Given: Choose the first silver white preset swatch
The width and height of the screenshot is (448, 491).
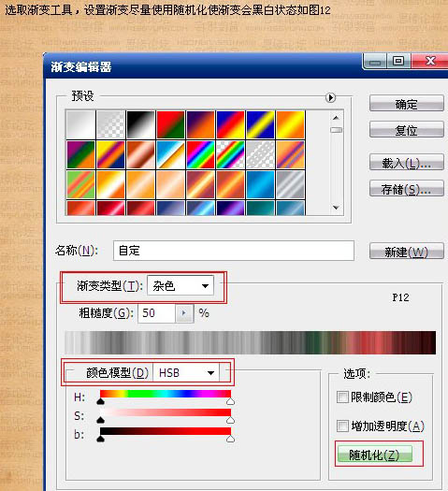Looking at the screenshot, I should coord(80,124).
